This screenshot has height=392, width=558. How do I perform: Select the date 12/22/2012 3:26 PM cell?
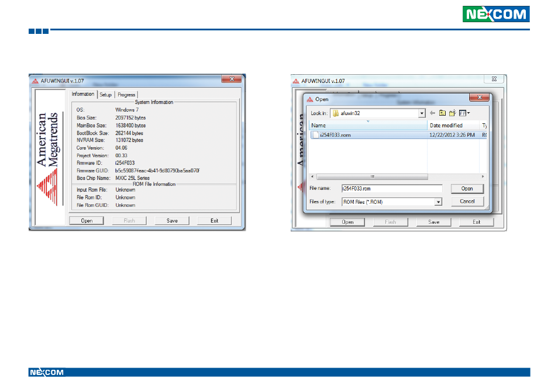(x=452, y=135)
